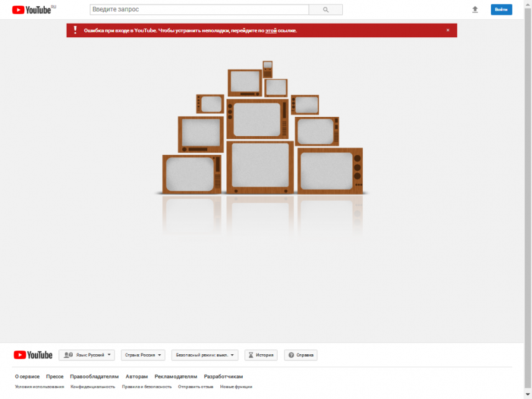
Task: Open 'Условия использования' terms link
Action: pyautogui.click(x=39, y=387)
